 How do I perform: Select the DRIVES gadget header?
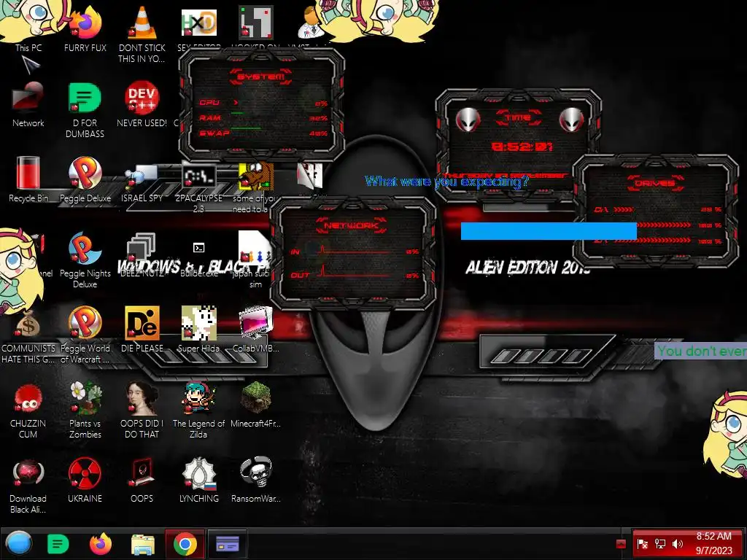point(654,183)
